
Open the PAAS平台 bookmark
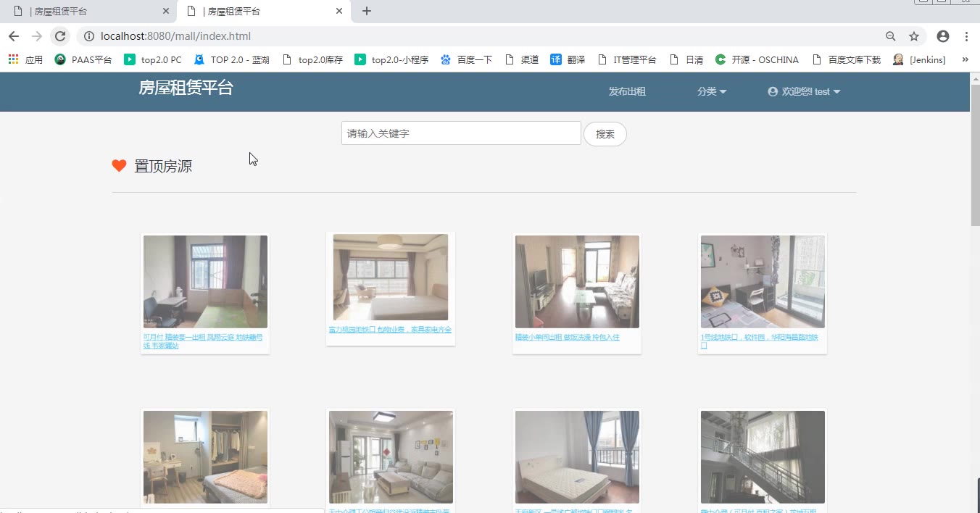tap(83, 59)
